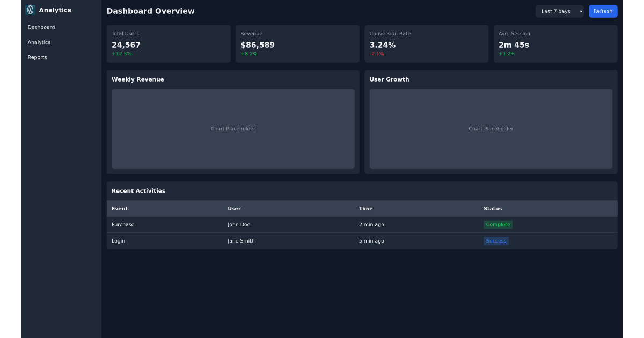Click the Status column header
The width and height of the screenshot is (644, 338).
(x=493, y=209)
